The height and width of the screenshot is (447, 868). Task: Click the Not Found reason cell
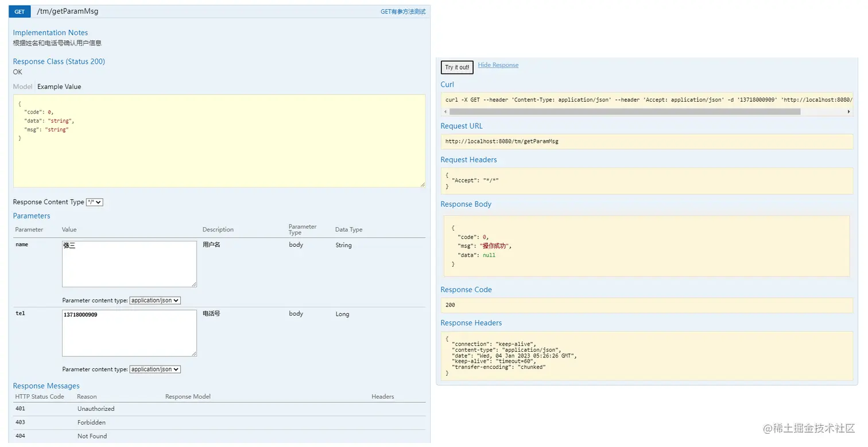click(92, 436)
